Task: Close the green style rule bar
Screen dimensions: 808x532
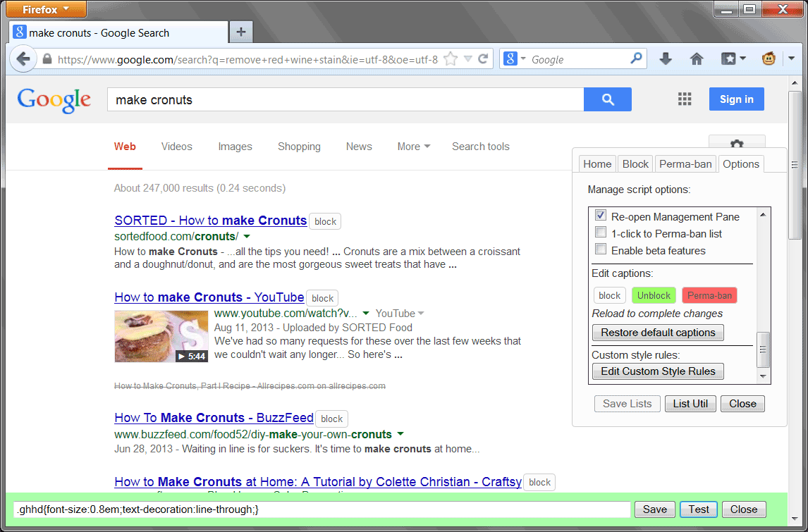Action: [744, 509]
